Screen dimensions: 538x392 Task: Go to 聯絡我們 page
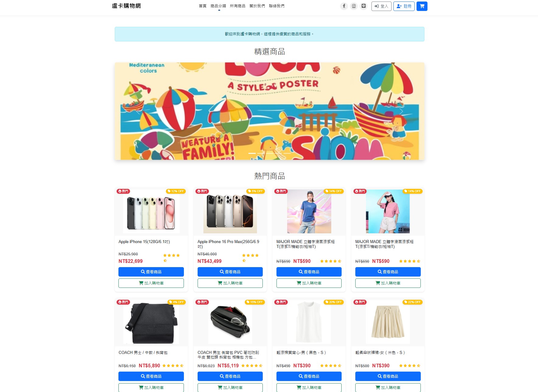click(276, 6)
